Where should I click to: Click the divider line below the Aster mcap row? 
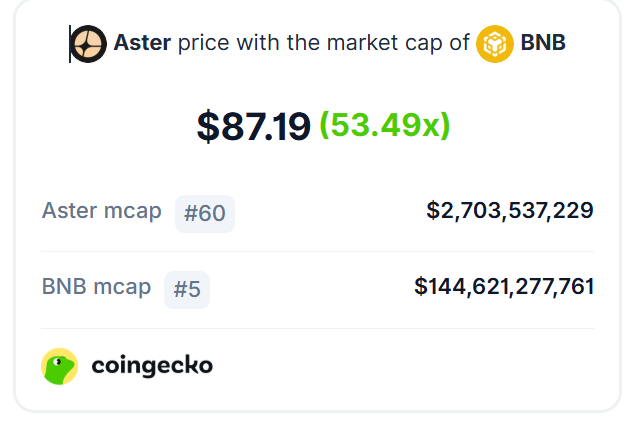pyautogui.click(x=317, y=251)
